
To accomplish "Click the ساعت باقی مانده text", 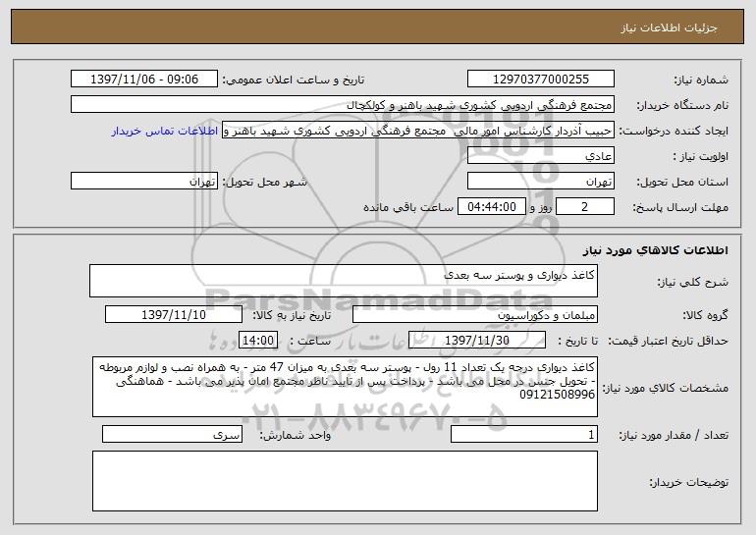I will (407, 207).
